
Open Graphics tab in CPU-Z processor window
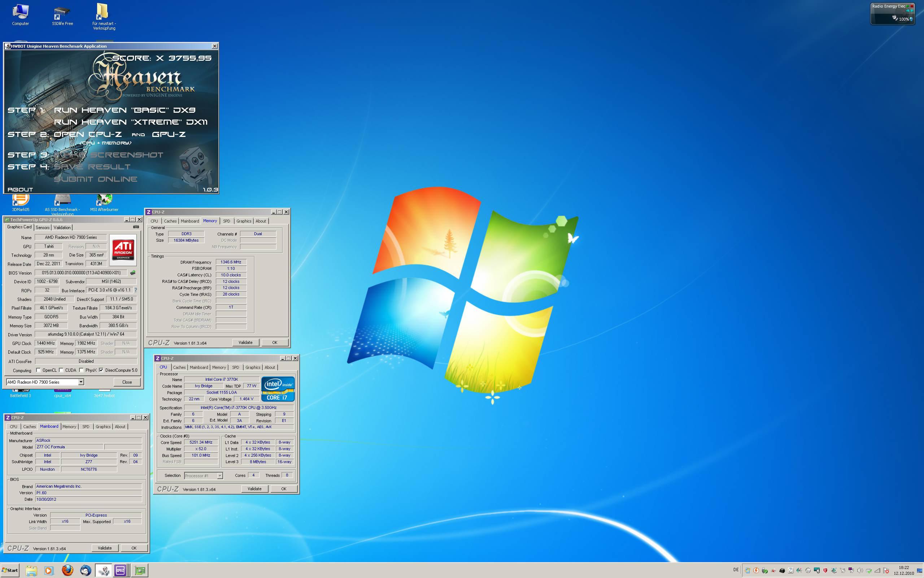click(253, 367)
